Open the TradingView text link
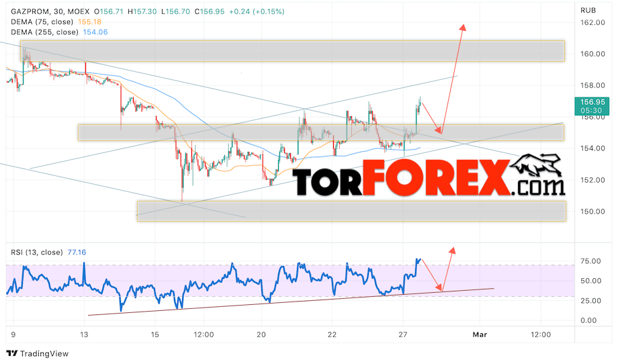Image resolution: width=618 pixels, height=364 pixels. click(x=44, y=353)
